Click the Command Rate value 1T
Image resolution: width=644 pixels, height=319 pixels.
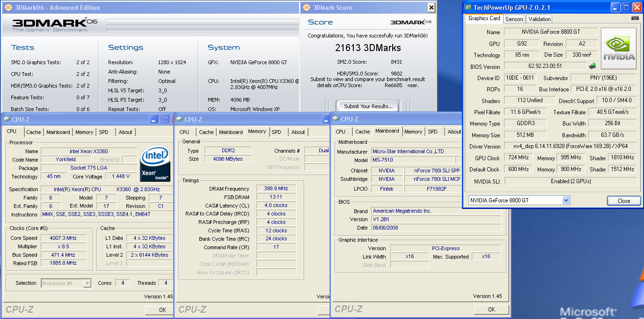[x=276, y=247]
